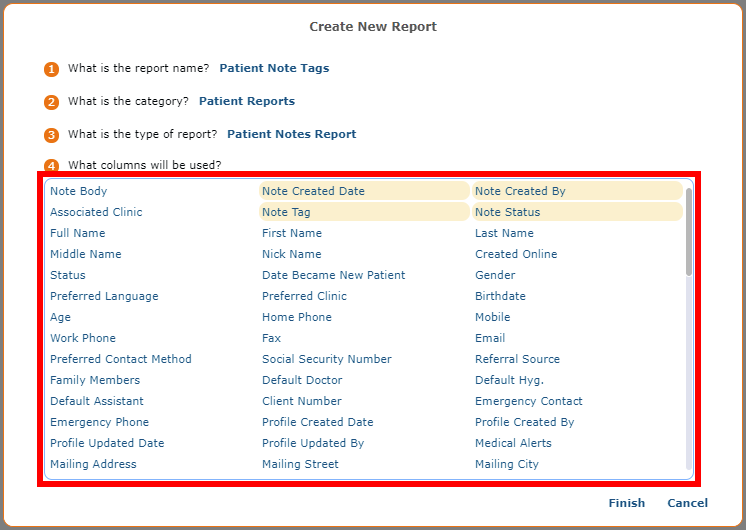Screen dimensions: 746x530
Task: Select the Default Doctor column
Action: (302, 380)
